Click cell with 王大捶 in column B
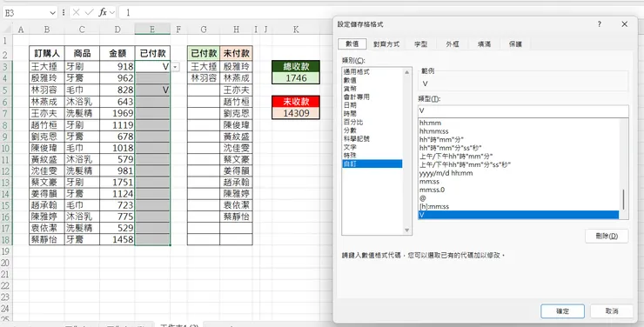The width and height of the screenshot is (644, 327). coord(47,66)
